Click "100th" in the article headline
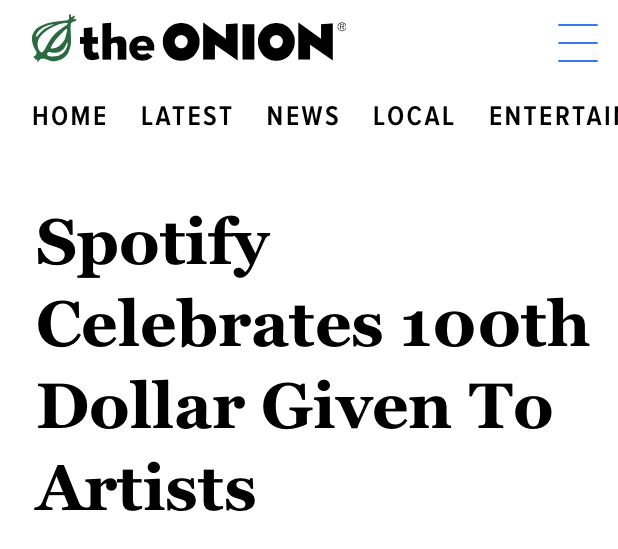The image size is (618, 549). tap(495, 326)
